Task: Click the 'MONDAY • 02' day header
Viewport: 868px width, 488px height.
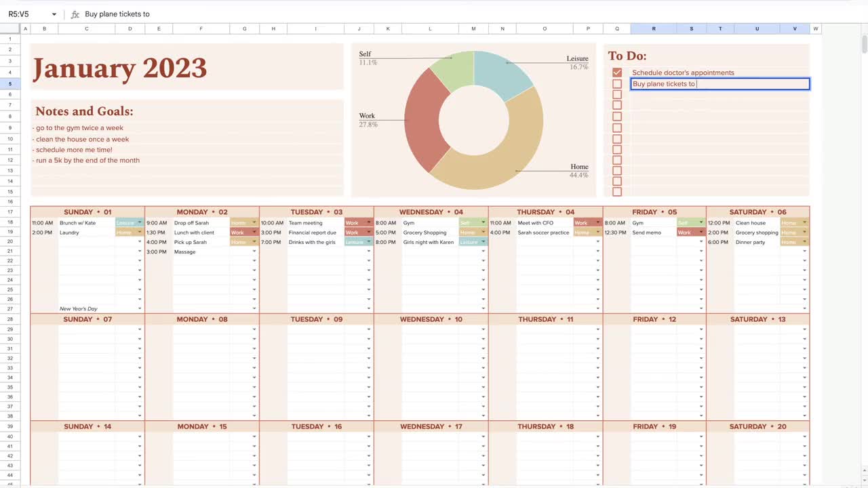Action: coord(202,212)
